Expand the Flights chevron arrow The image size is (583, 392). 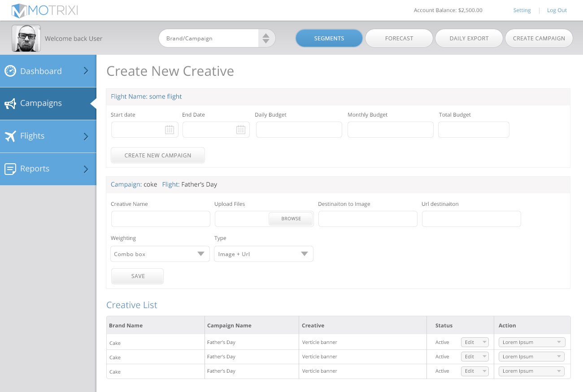(86, 136)
